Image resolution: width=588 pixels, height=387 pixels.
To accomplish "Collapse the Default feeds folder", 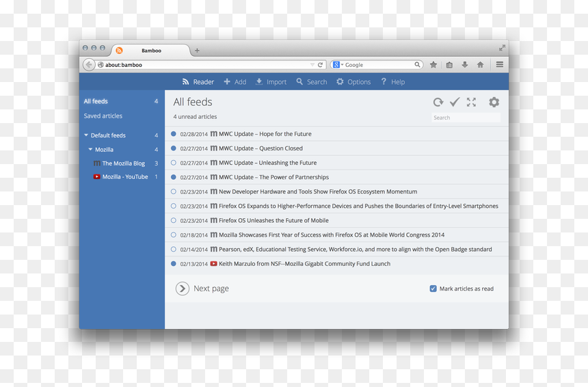I will 86,135.
